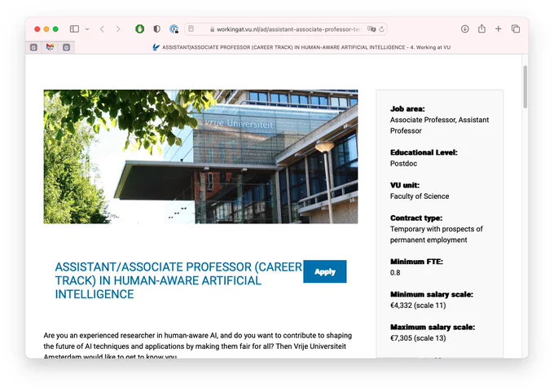Click 'Temporary with prospects of permanent employment'

(437, 235)
